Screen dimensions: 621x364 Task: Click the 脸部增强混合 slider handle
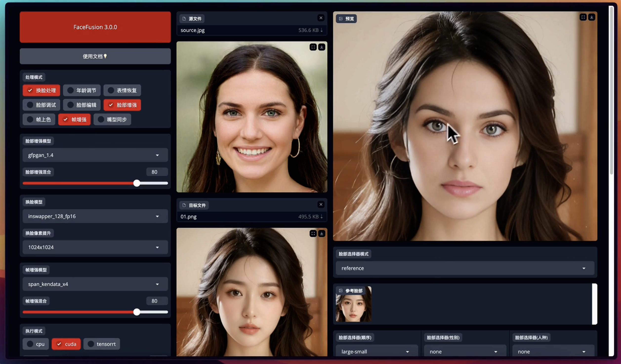[137, 183]
